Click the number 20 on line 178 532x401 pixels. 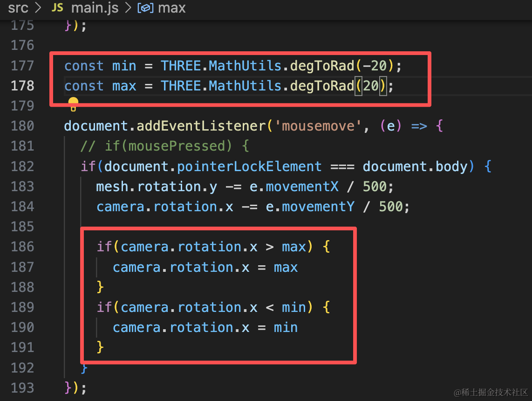click(x=370, y=86)
